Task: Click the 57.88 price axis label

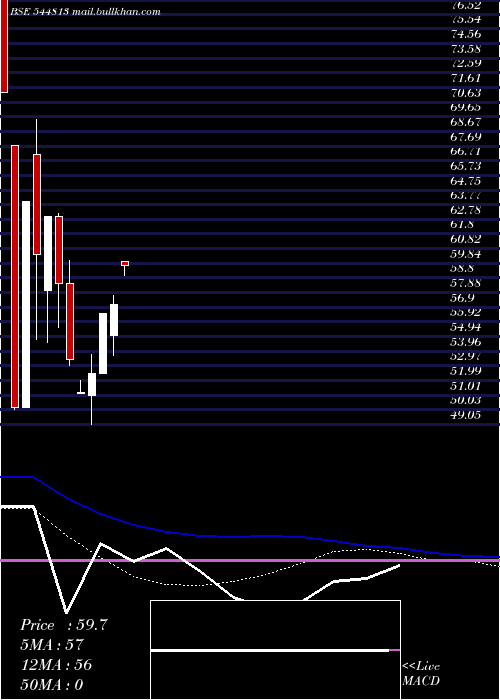Action: coord(466,283)
